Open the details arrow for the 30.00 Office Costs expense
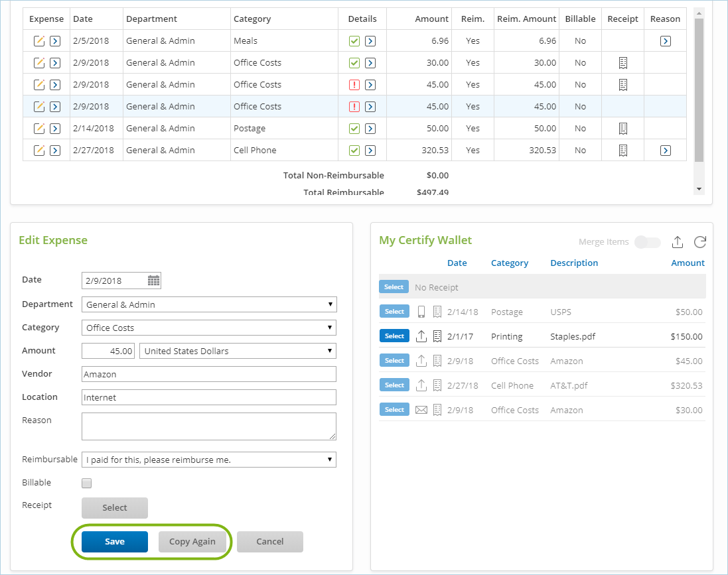This screenshot has width=728, height=575. pyautogui.click(x=370, y=62)
